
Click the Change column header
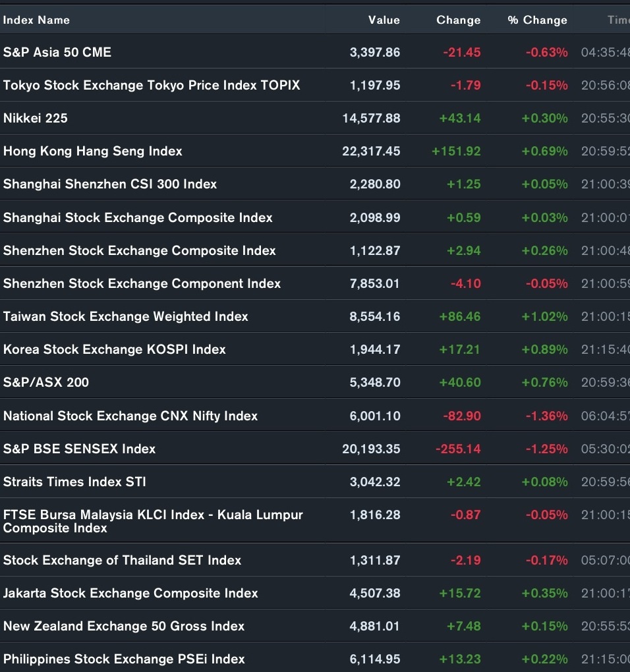(x=458, y=20)
